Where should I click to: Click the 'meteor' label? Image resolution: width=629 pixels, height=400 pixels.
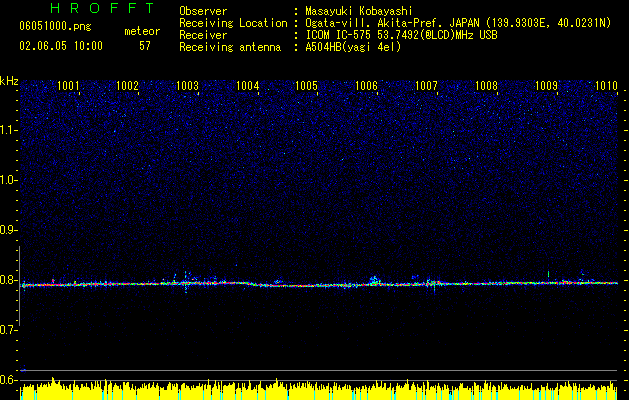tap(142, 31)
